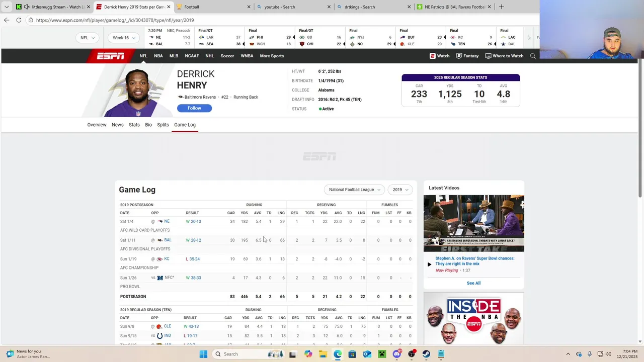
Task: Open Task View on taskbar
Action: point(292,354)
